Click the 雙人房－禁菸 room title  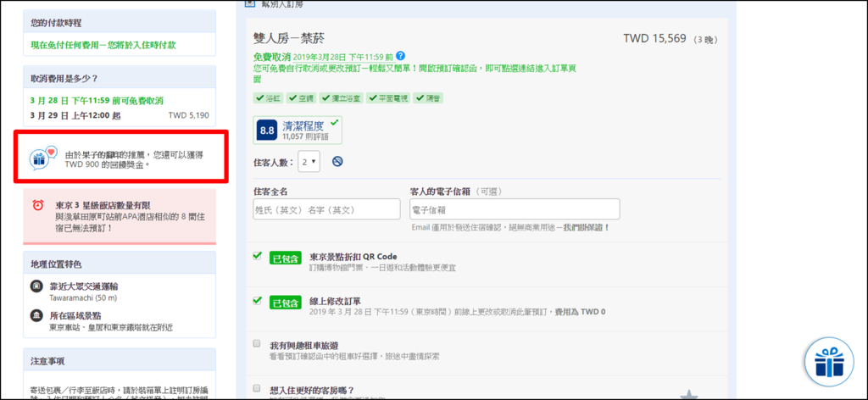point(289,39)
